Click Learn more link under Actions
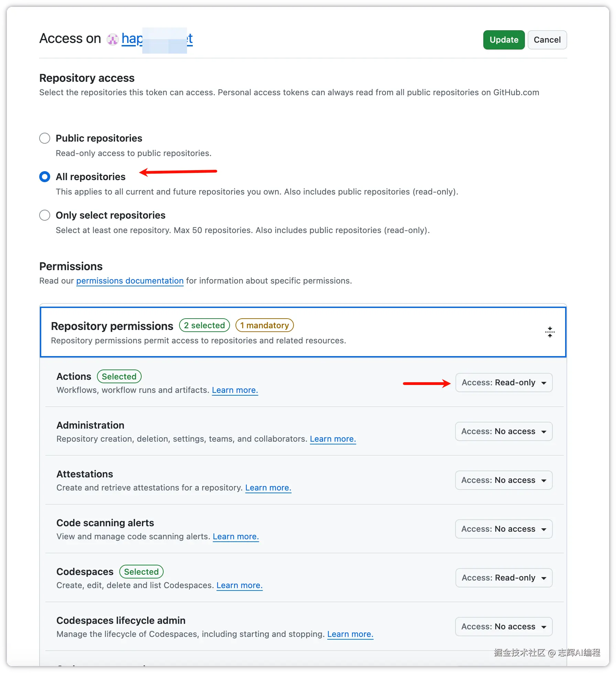Screen dimensions: 616x673 coord(235,390)
